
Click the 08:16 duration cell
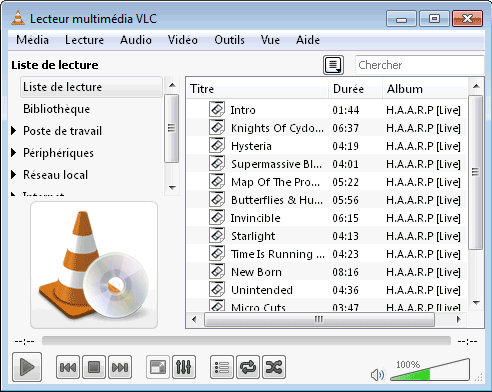click(345, 272)
